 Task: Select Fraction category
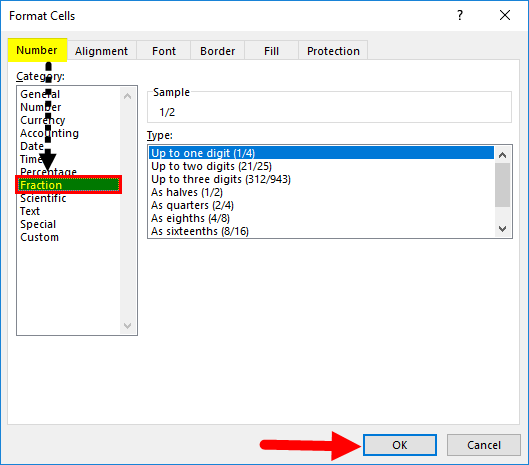(x=69, y=185)
